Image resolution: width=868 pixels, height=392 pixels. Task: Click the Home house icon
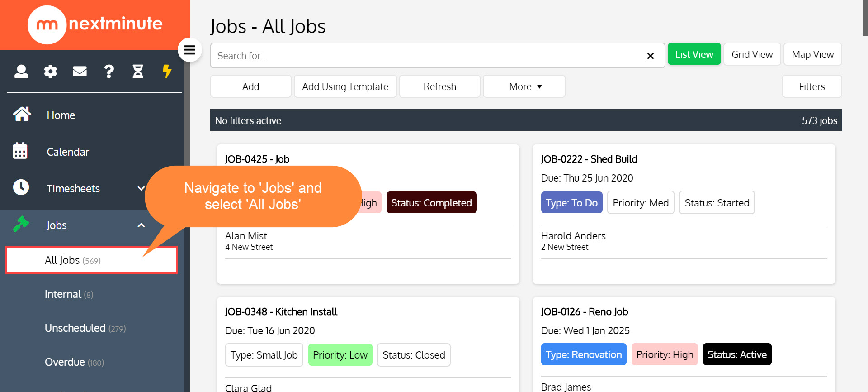coord(22,115)
